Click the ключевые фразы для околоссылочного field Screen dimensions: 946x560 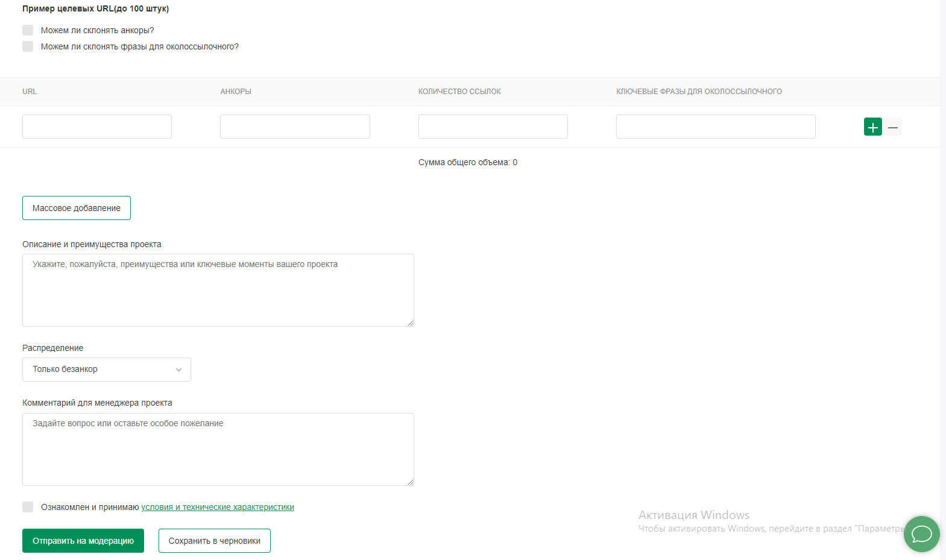click(x=716, y=127)
